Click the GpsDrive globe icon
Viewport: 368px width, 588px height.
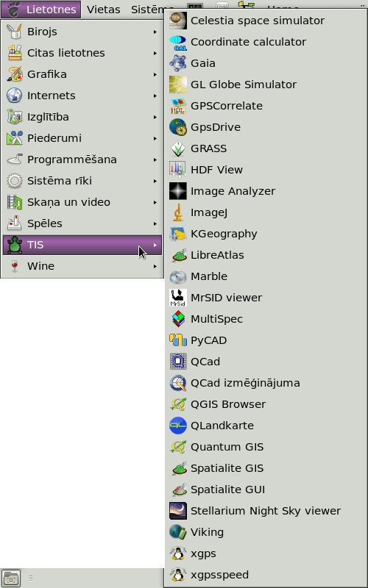(178, 127)
